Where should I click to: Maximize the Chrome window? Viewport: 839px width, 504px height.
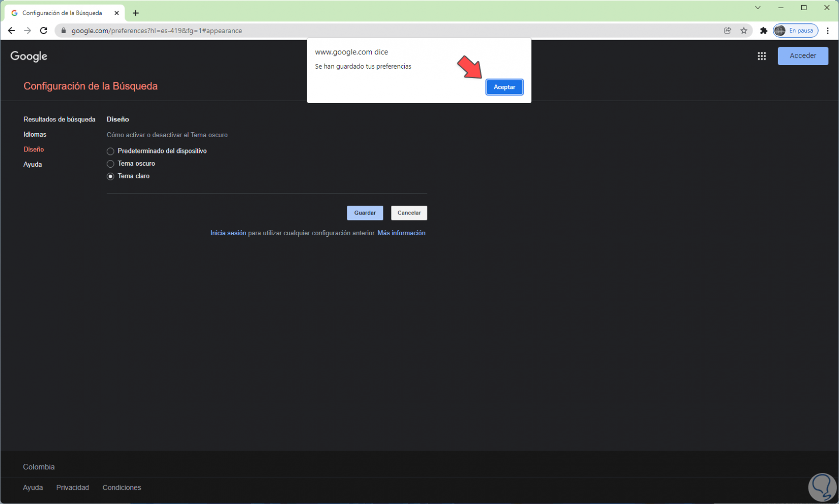[804, 8]
